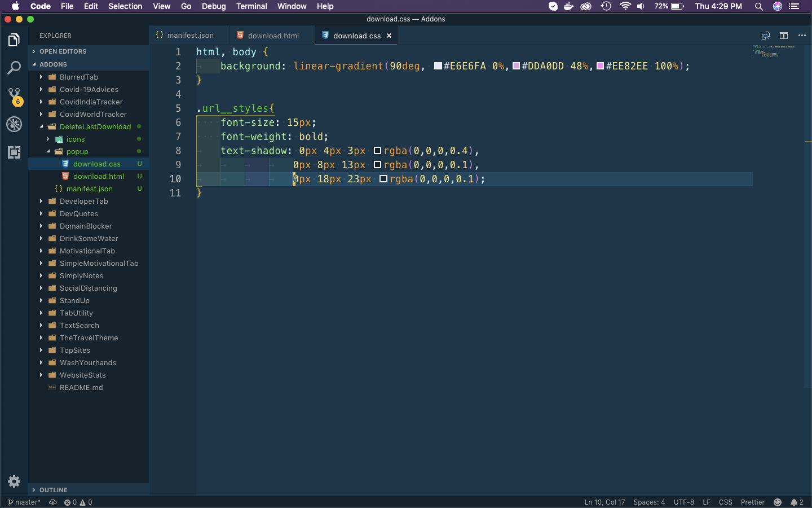812x508 pixels.
Task: Switch to the download.html tab
Action: 273,35
